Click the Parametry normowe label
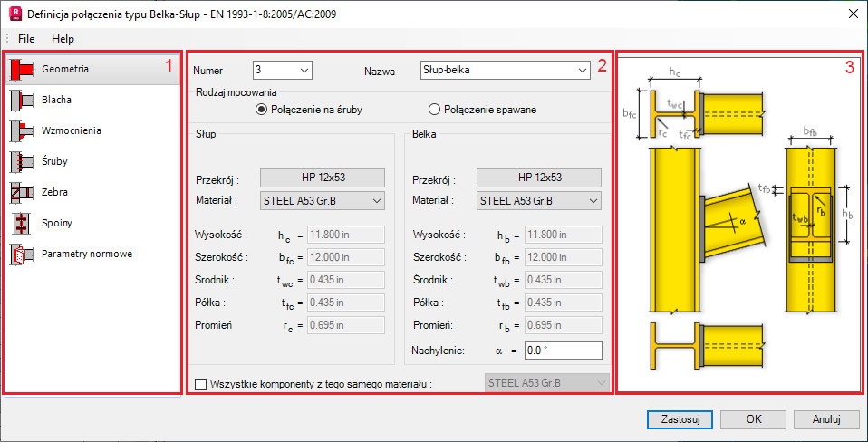 click(x=86, y=254)
